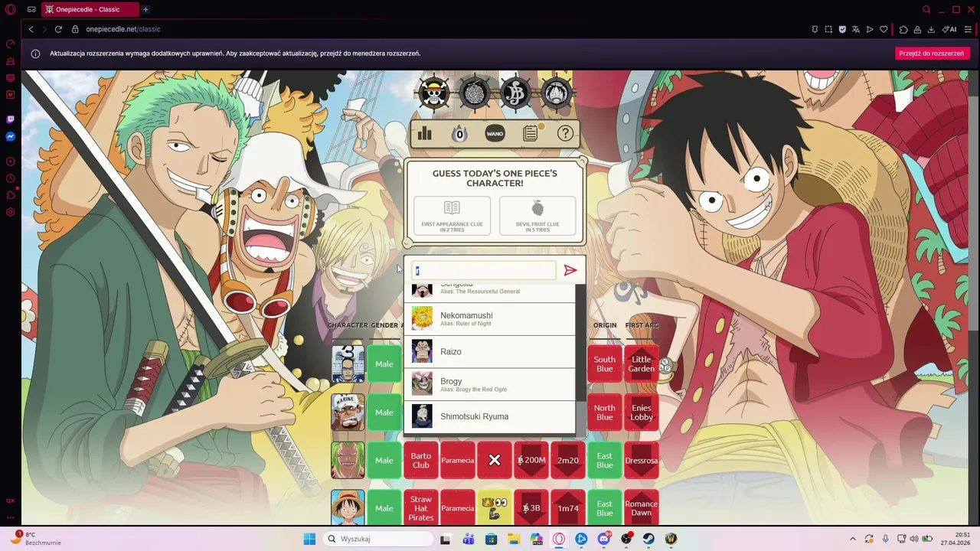Viewport: 980px width, 551px height.
Task: Click the North Blue origin cell
Action: click(605, 412)
